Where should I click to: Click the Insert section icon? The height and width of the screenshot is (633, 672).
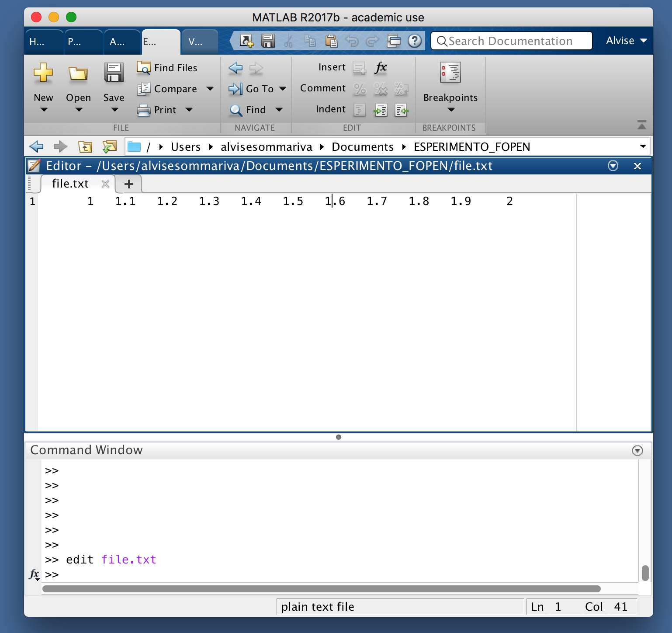359,68
